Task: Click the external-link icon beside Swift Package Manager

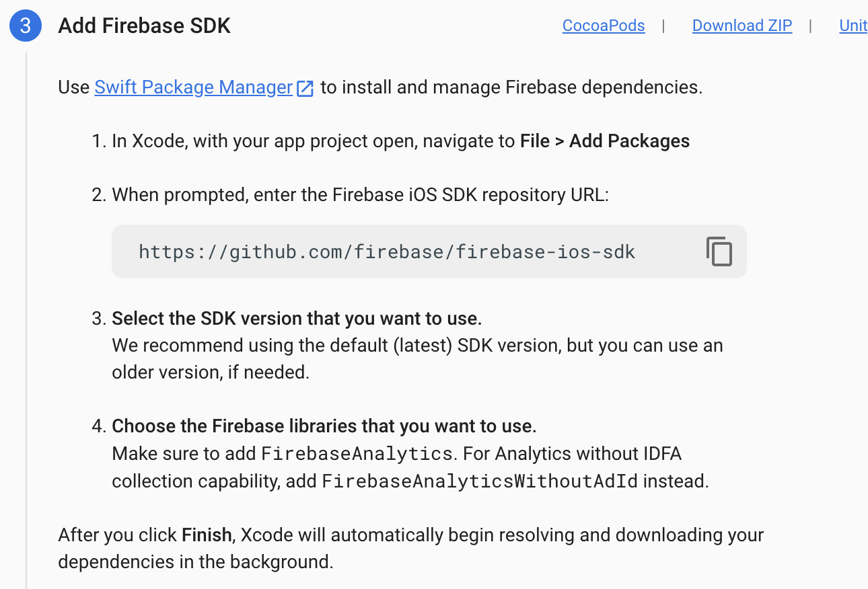Action: pos(305,87)
